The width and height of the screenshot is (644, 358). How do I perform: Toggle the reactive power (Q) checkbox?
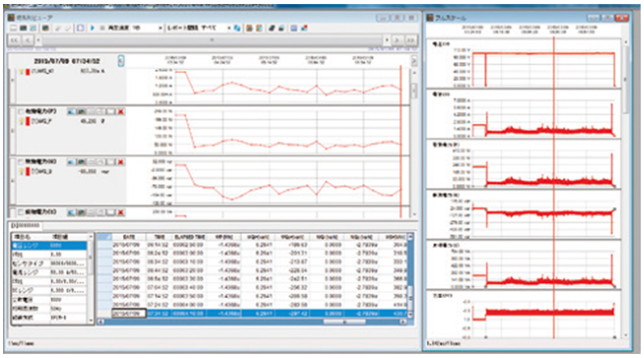pos(21,162)
